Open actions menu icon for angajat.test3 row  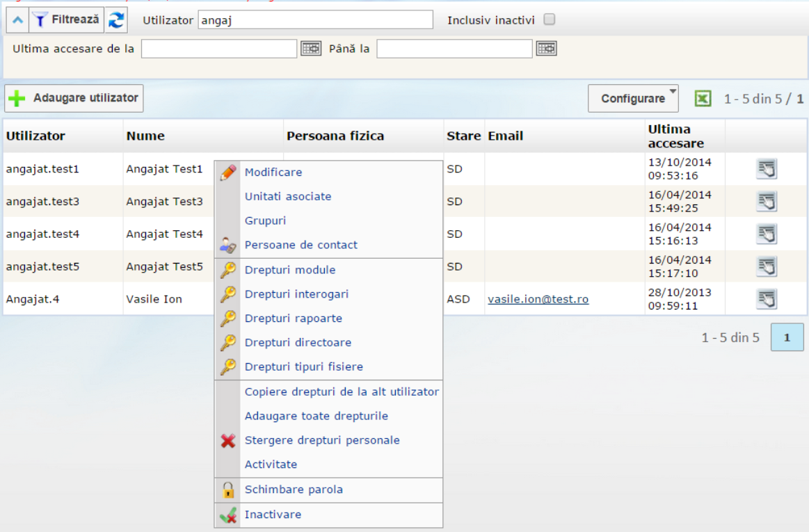767,202
